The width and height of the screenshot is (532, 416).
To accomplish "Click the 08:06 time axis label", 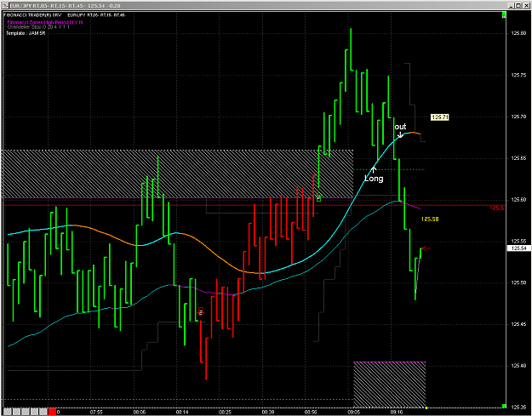I will 139,413.
